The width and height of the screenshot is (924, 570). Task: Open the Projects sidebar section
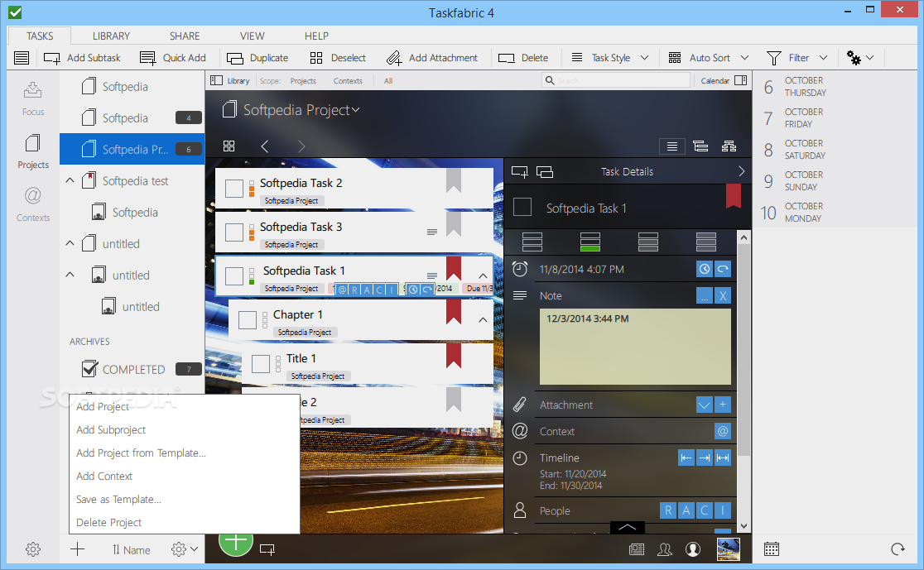coord(33,151)
